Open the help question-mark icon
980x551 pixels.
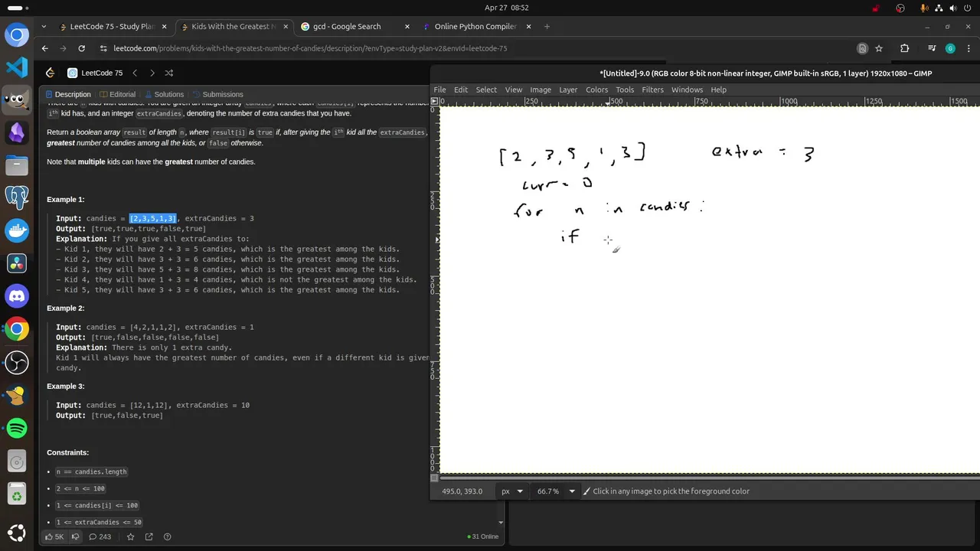coord(168,536)
